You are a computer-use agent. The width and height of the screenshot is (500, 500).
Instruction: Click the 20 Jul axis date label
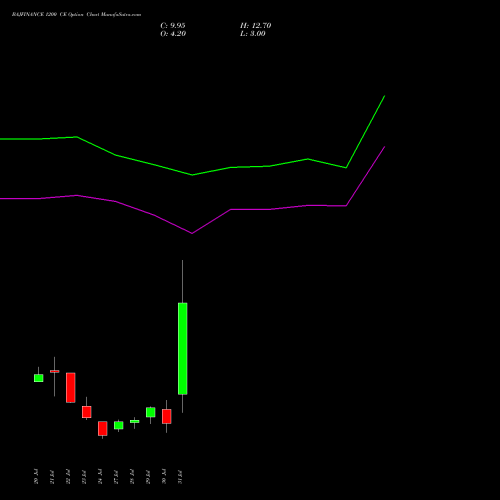click(x=36, y=477)
